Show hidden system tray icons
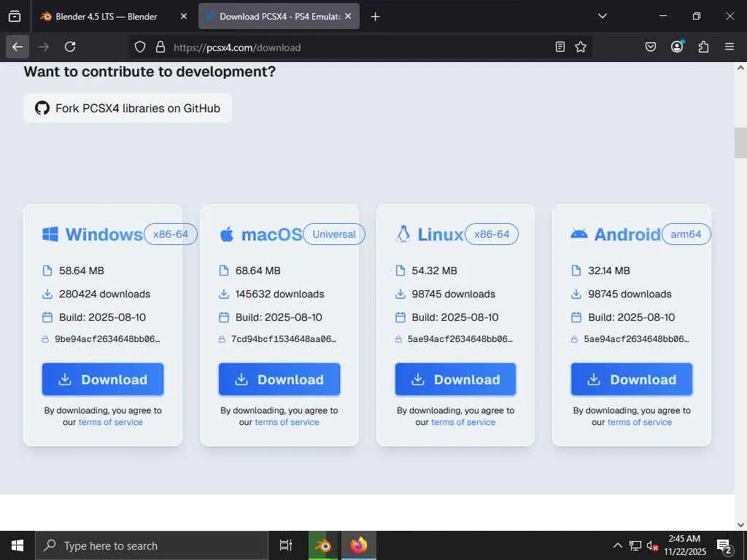Viewport: 747px width, 560px height. tap(617, 545)
